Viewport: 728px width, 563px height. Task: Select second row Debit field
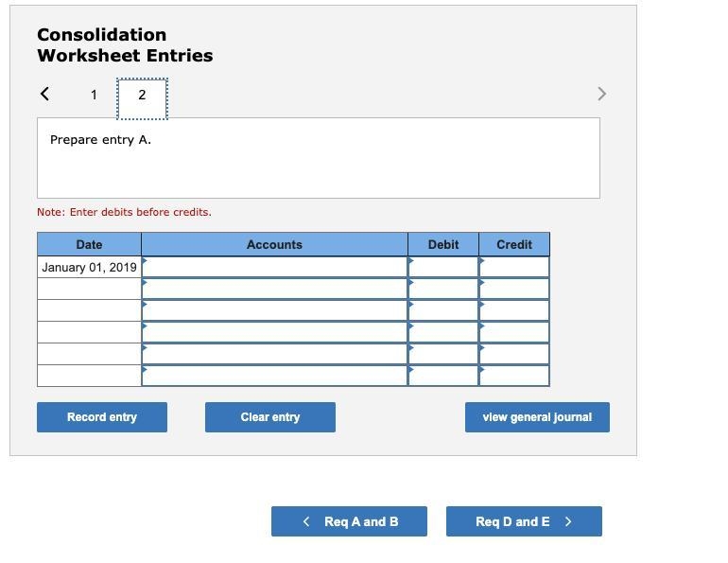pyautogui.click(x=443, y=289)
